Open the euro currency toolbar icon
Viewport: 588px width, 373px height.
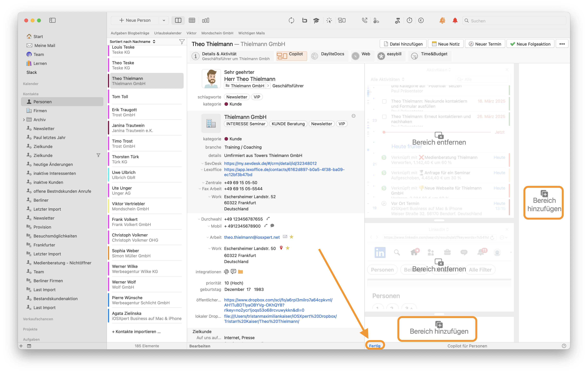[x=421, y=20]
